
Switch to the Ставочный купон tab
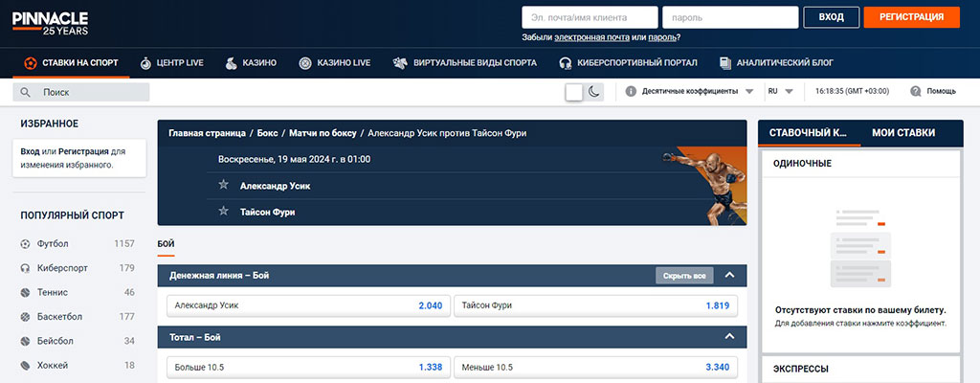point(808,133)
